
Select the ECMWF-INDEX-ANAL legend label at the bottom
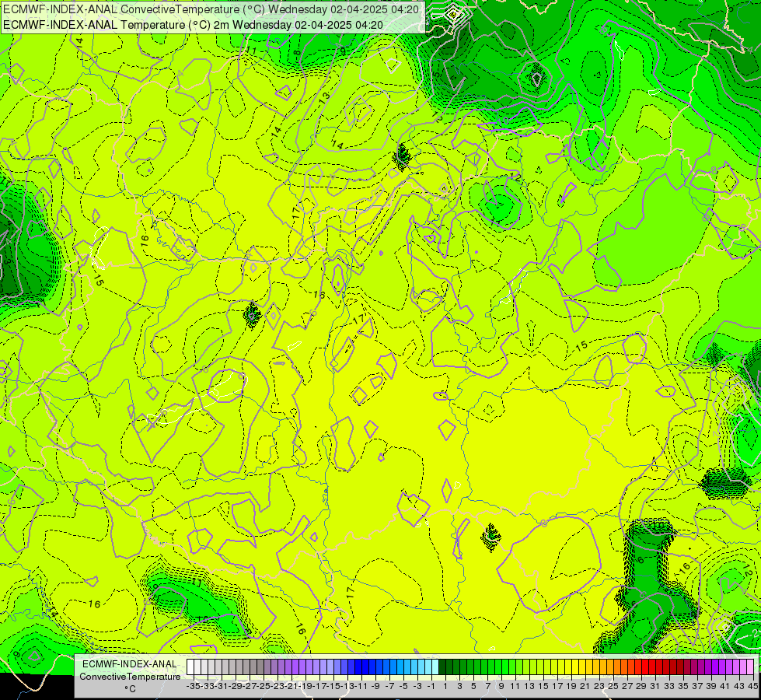click(x=129, y=664)
